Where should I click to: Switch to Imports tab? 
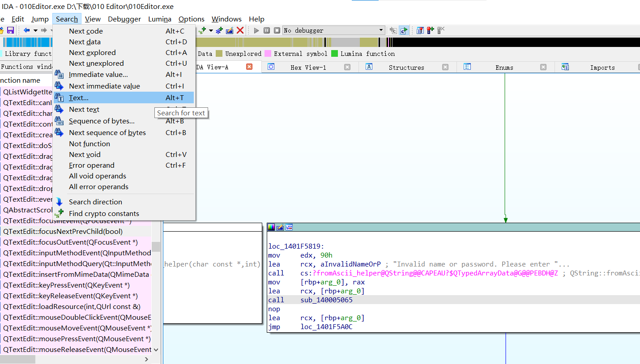(x=602, y=67)
